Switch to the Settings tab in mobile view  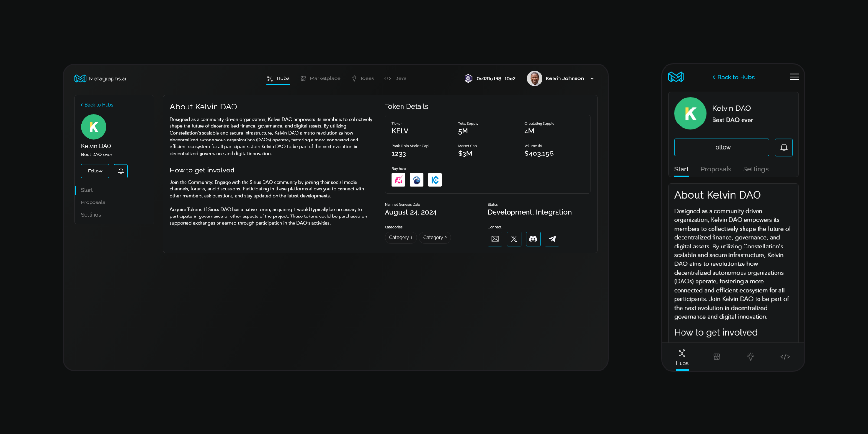(756, 169)
